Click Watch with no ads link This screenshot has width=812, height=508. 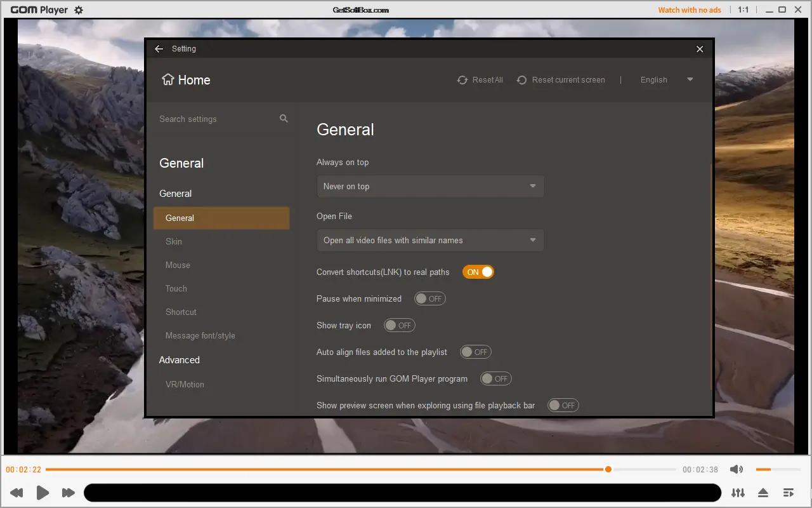coord(690,10)
